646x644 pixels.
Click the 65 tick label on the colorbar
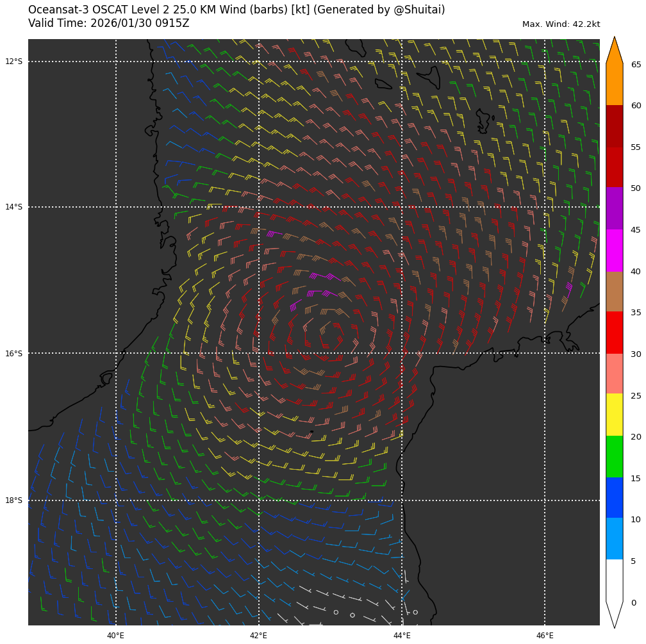click(636, 65)
